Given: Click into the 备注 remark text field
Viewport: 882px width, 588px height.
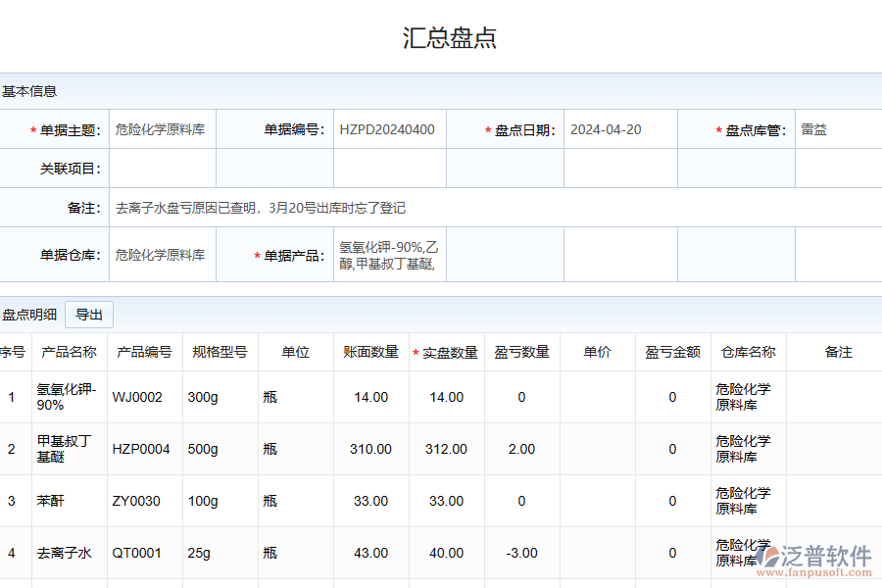Looking at the screenshot, I should click(490, 208).
